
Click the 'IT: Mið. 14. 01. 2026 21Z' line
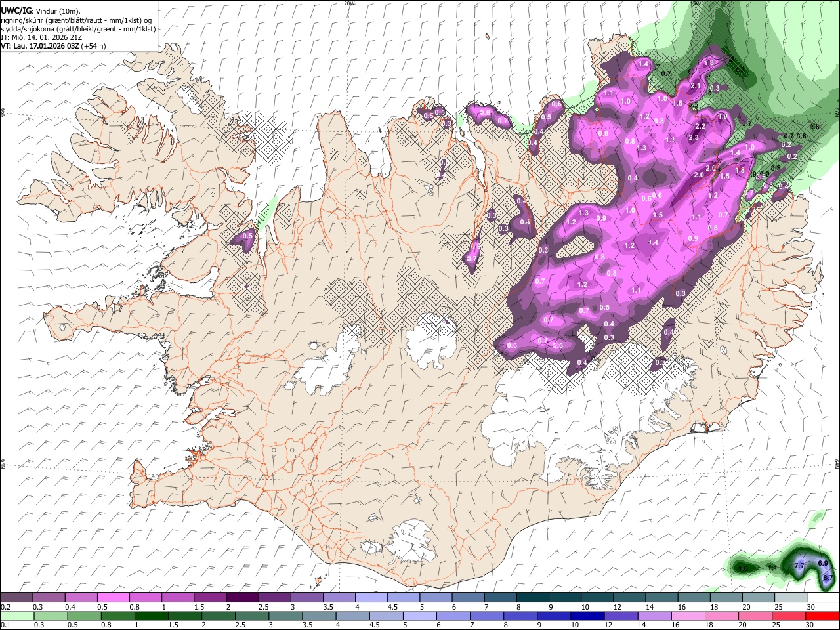click(41, 37)
